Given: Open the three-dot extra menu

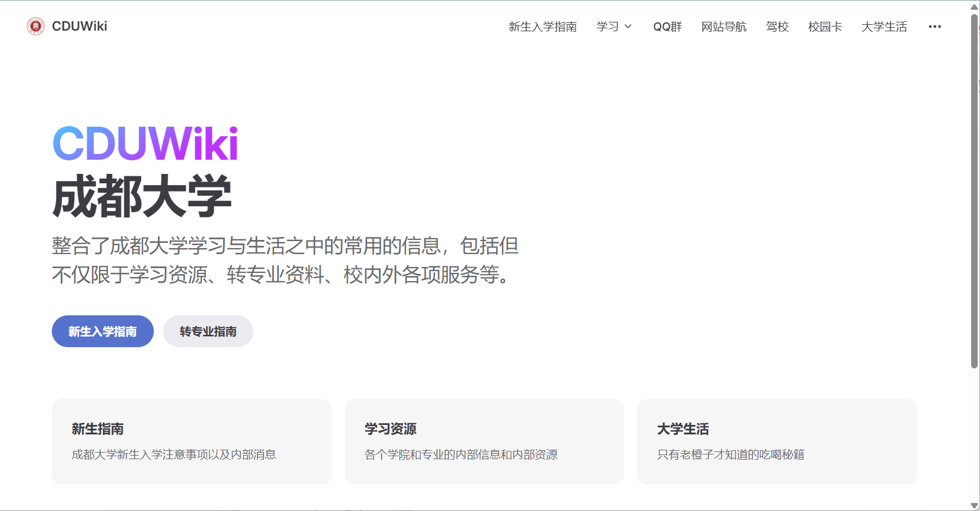Looking at the screenshot, I should [x=935, y=27].
